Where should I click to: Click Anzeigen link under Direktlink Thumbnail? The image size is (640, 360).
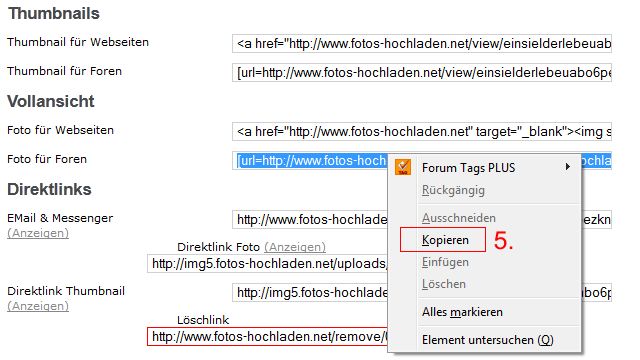[38, 306]
